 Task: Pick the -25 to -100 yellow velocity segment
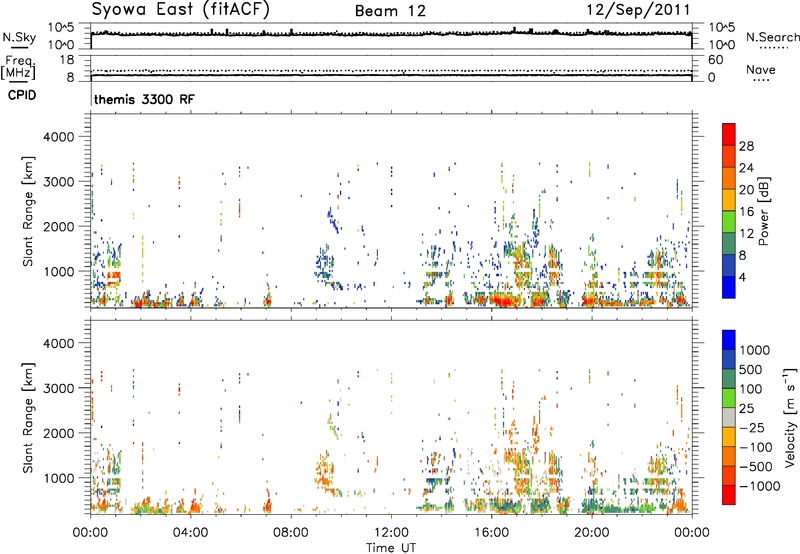coord(729,437)
